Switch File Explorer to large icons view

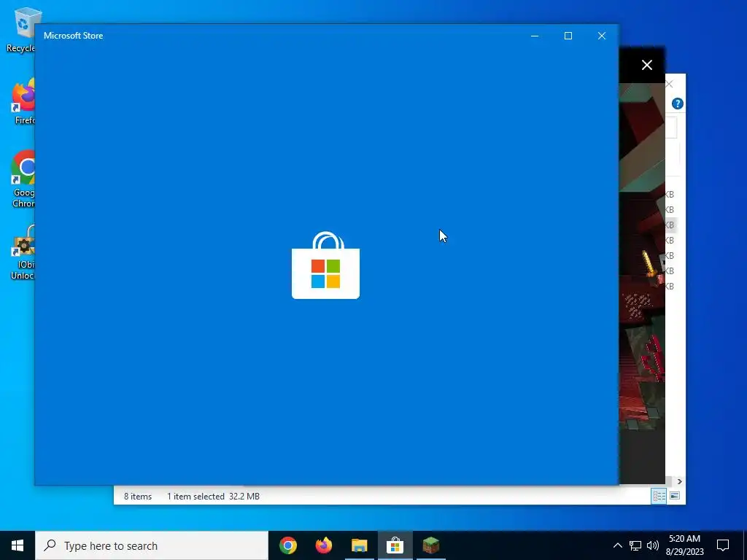[x=675, y=496]
